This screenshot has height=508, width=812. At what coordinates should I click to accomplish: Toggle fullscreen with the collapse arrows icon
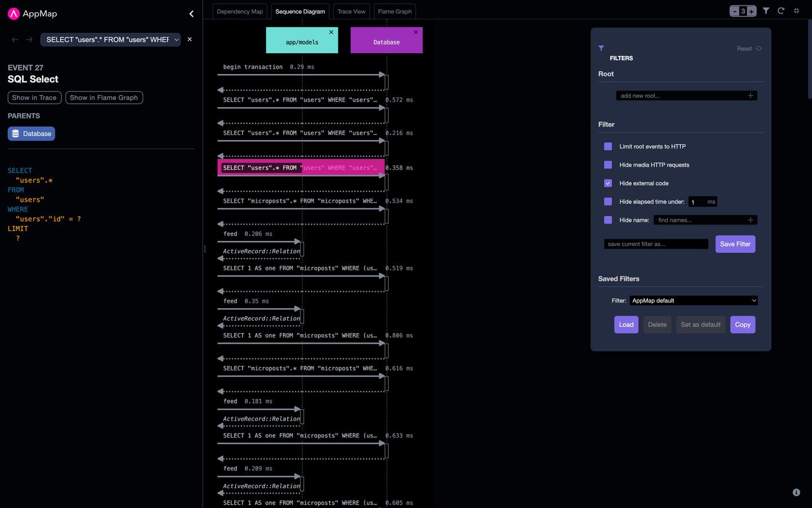(x=797, y=11)
